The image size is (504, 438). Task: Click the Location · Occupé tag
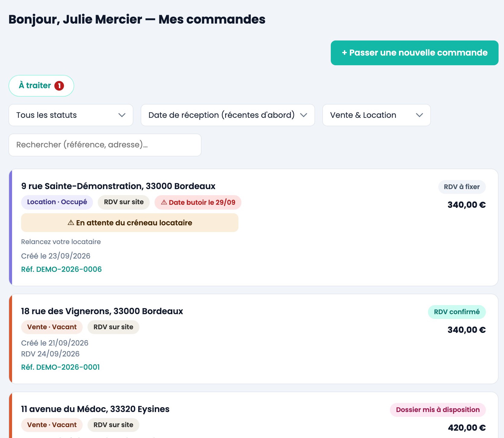(x=57, y=202)
